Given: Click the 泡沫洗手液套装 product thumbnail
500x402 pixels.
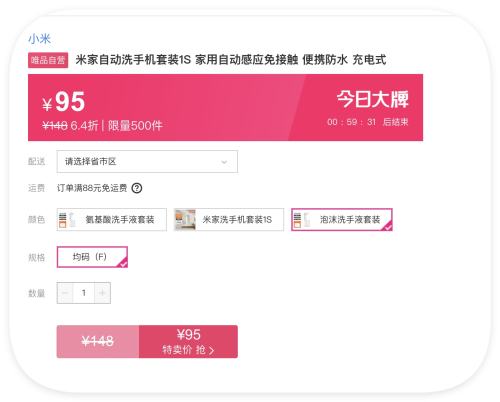Looking at the screenshot, I should click(302, 220).
